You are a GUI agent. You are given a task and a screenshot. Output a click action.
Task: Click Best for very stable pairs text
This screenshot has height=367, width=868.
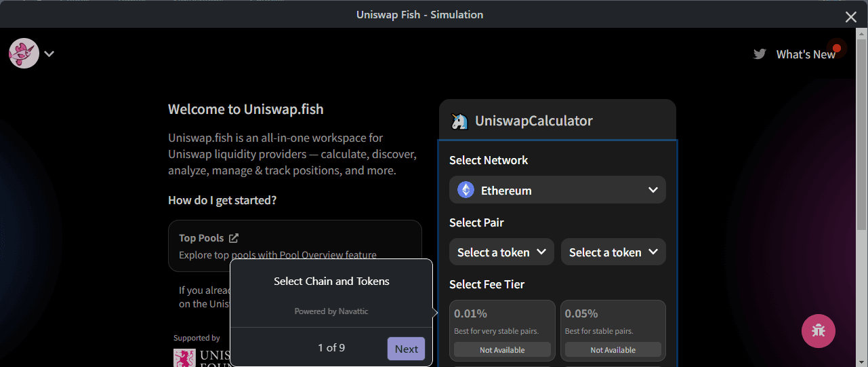496,331
